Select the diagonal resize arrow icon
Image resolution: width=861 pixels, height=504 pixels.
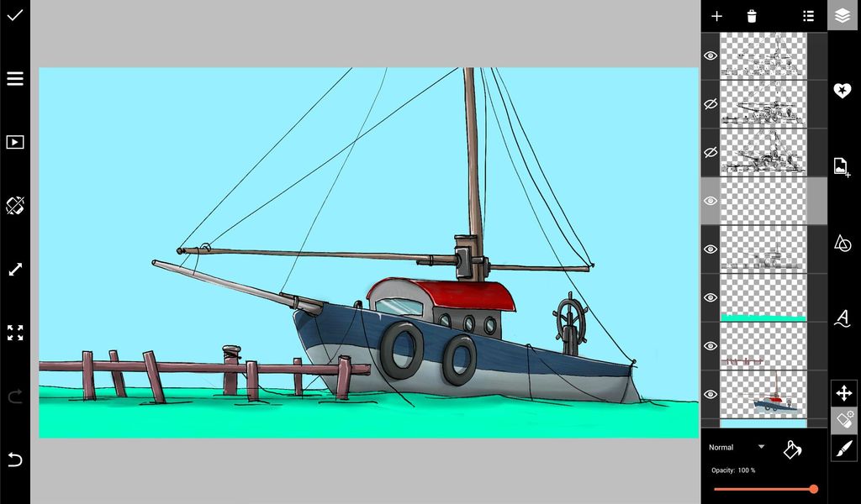coord(15,270)
